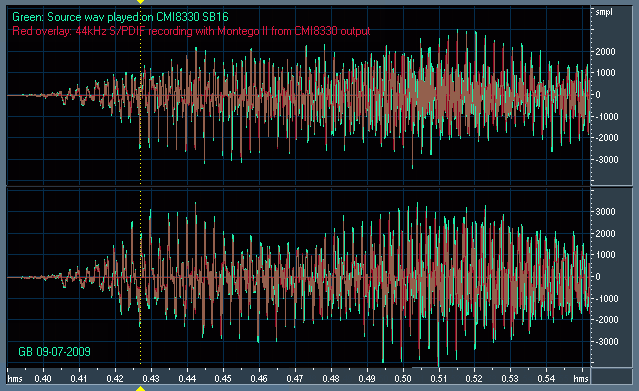Click the 0.47 time ruler label
This screenshot has width=639, height=391.
(x=295, y=379)
